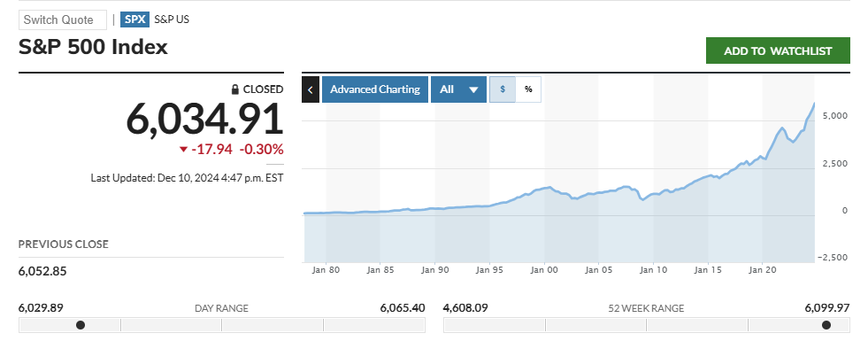
Task: Expand the All time range dropdown
Action: coord(458,89)
